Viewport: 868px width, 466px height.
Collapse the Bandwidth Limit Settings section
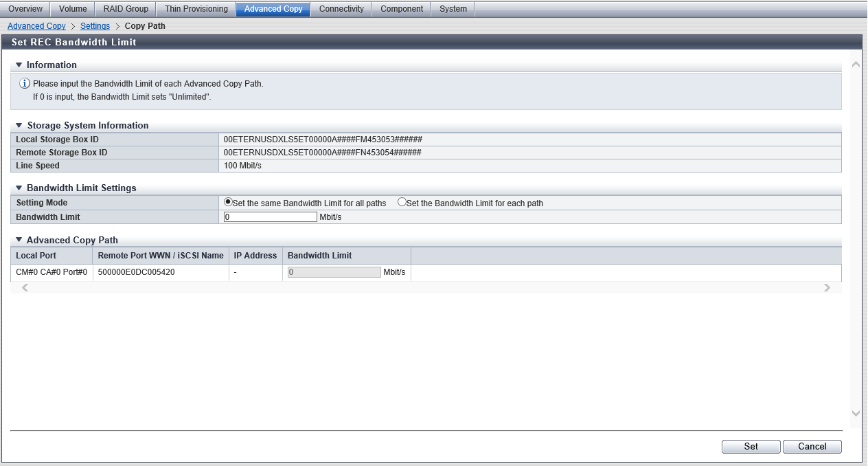(x=19, y=188)
